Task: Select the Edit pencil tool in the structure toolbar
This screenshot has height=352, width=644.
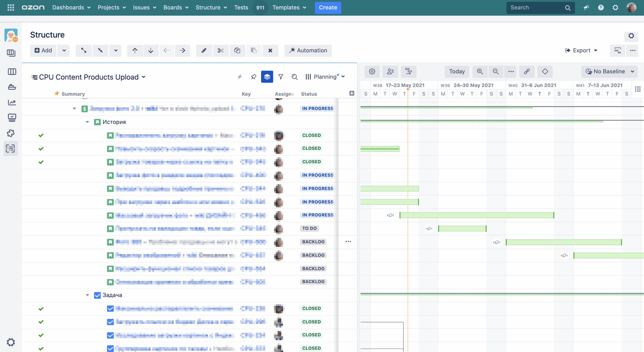Action: pyautogui.click(x=204, y=51)
